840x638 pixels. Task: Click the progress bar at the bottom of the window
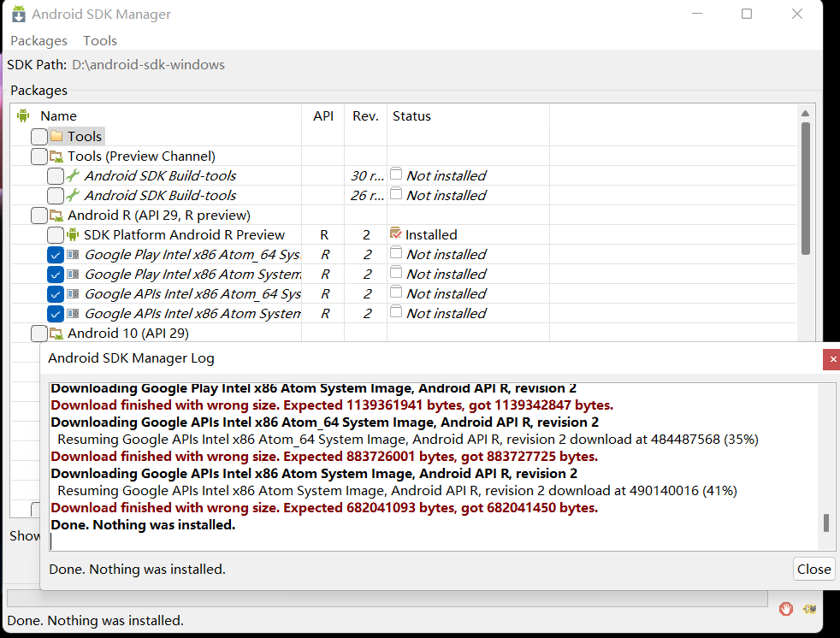[387, 599]
